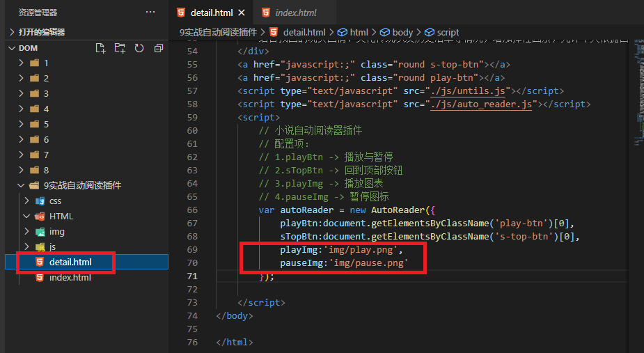Expand folder 1 in the explorer
Image resolution: width=644 pixels, height=353 pixels.
(22, 63)
